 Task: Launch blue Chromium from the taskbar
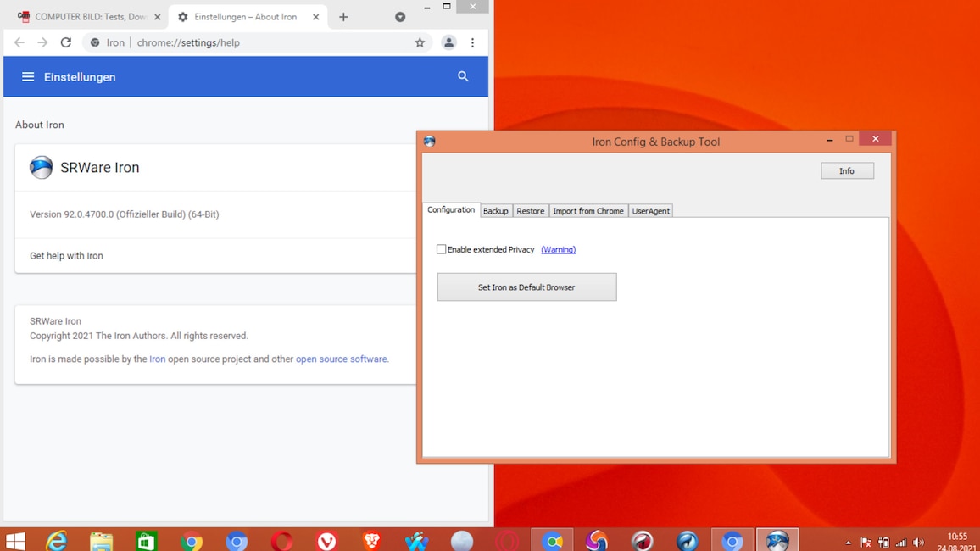[x=237, y=540]
